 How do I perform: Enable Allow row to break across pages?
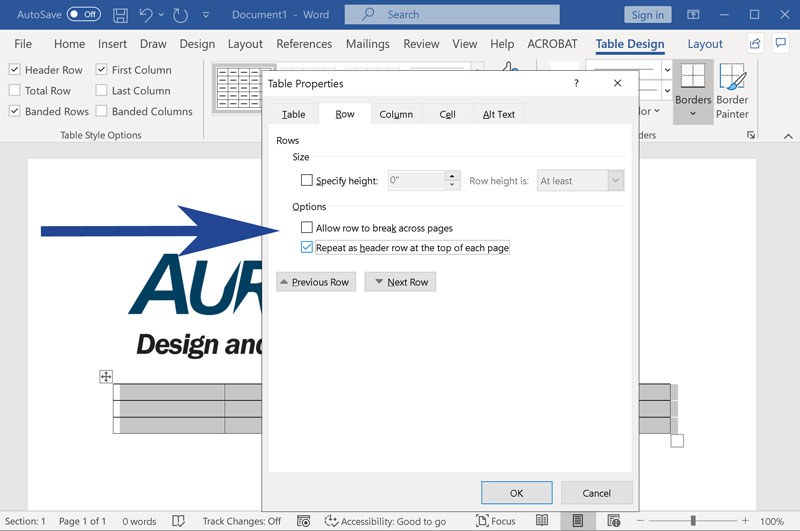point(307,227)
